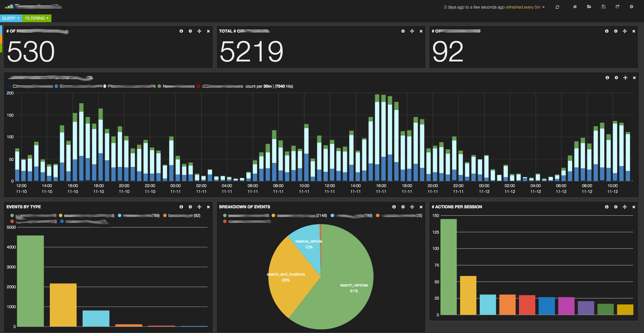The width and height of the screenshot is (644, 333).
Task: Show info for Breakdown Of Events panel
Action: click(x=394, y=207)
